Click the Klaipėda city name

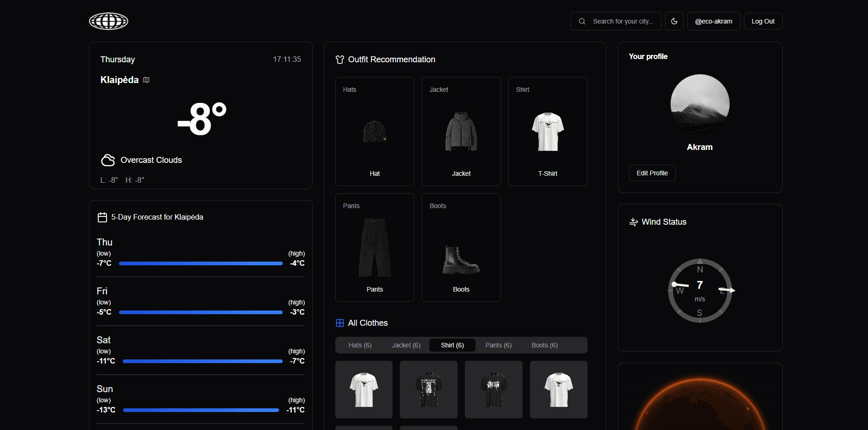tap(119, 80)
